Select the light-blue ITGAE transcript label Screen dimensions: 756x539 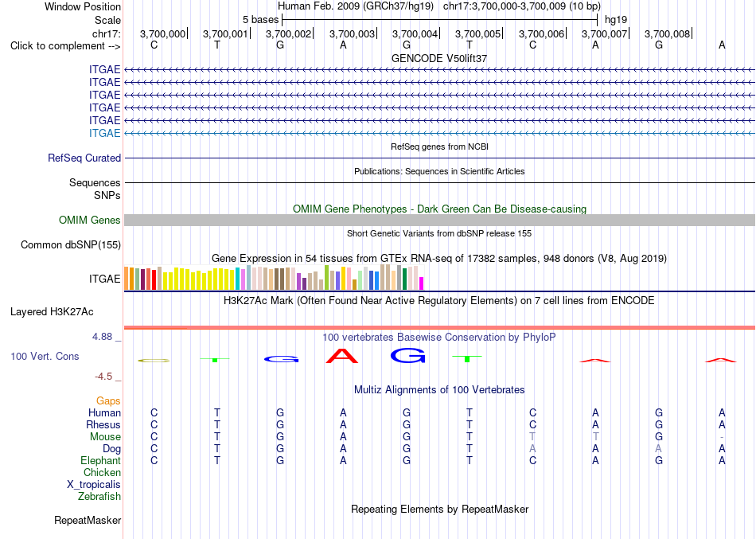click(104, 133)
